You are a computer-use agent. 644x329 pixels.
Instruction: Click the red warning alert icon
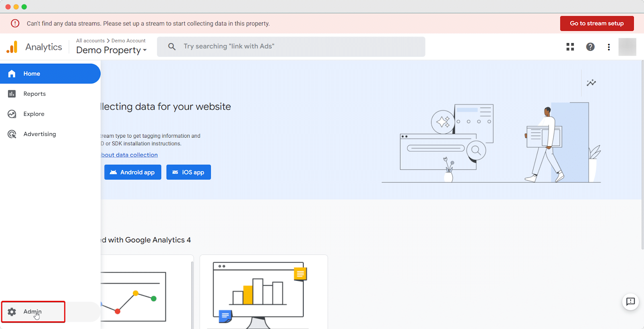(15, 23)
